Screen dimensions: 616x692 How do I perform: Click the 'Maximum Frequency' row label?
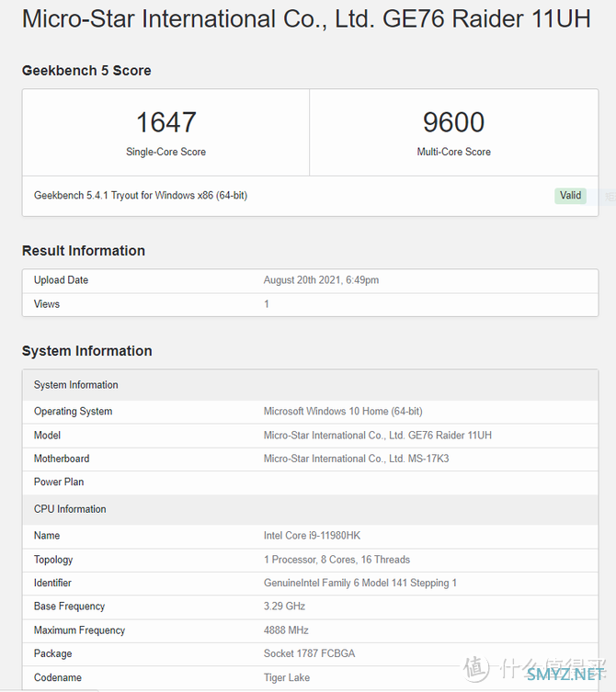pyautogui.click(x=79, y=630)
